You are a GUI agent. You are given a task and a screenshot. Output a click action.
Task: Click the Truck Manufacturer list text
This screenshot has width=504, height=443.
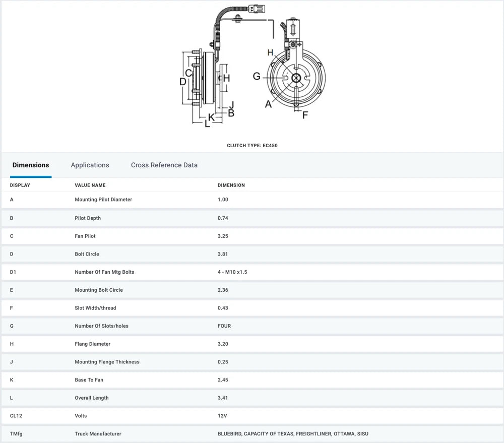[293, 434]
